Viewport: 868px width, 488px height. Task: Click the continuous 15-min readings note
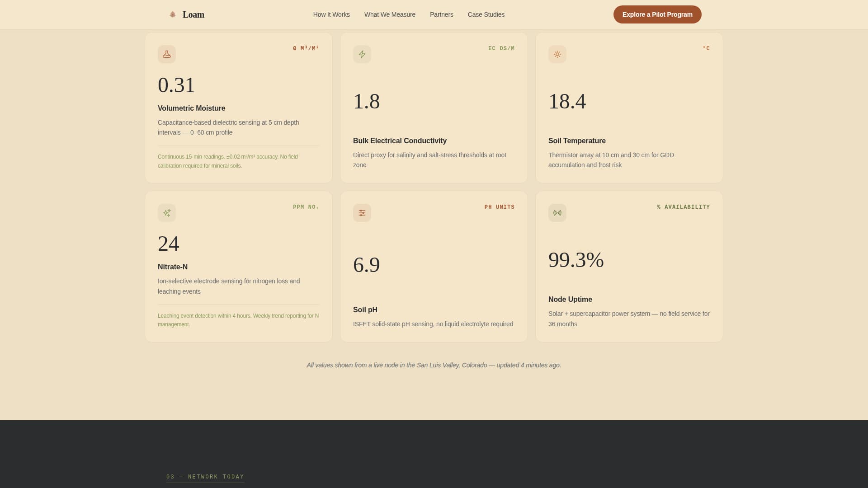click(x=228, y=161)
